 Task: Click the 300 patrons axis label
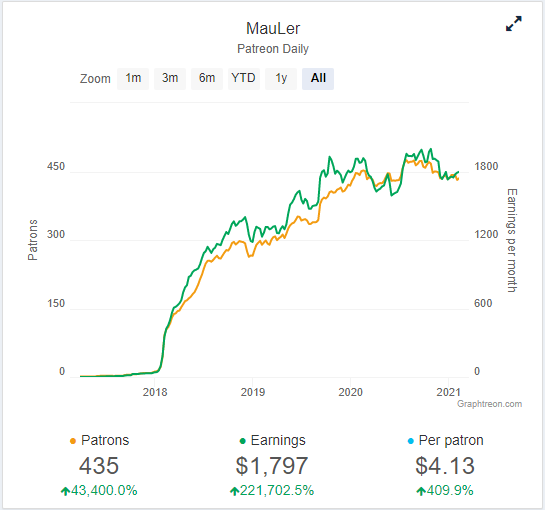[56, 235]
